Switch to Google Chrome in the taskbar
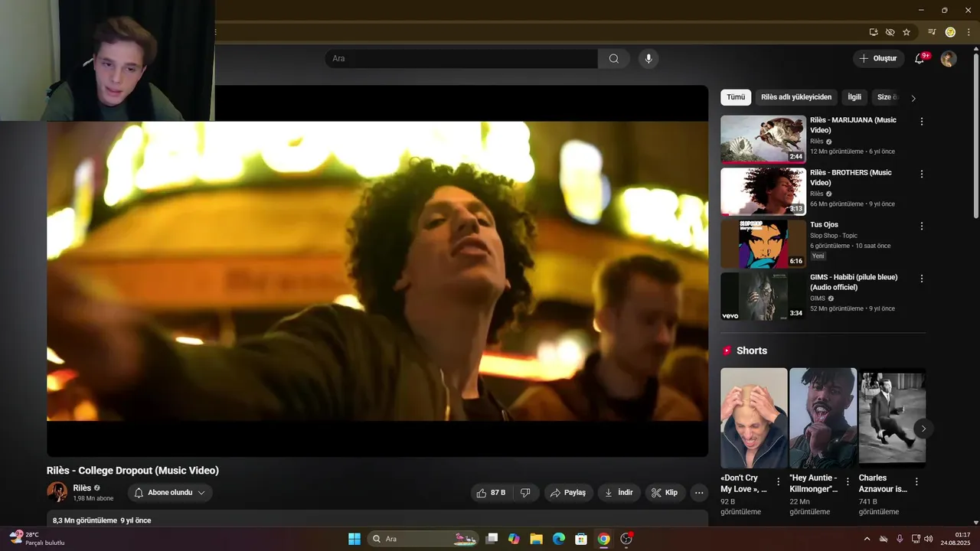 point(603,539)
